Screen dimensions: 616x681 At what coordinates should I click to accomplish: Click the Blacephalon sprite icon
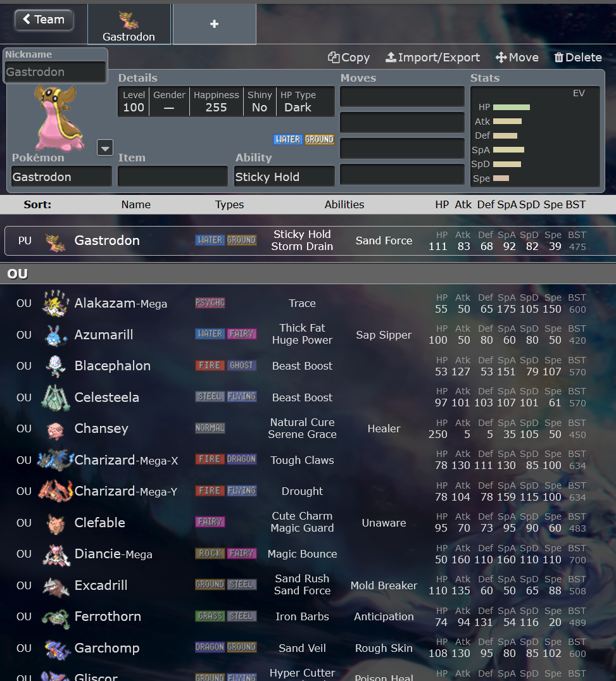click(x=56, y=366)
